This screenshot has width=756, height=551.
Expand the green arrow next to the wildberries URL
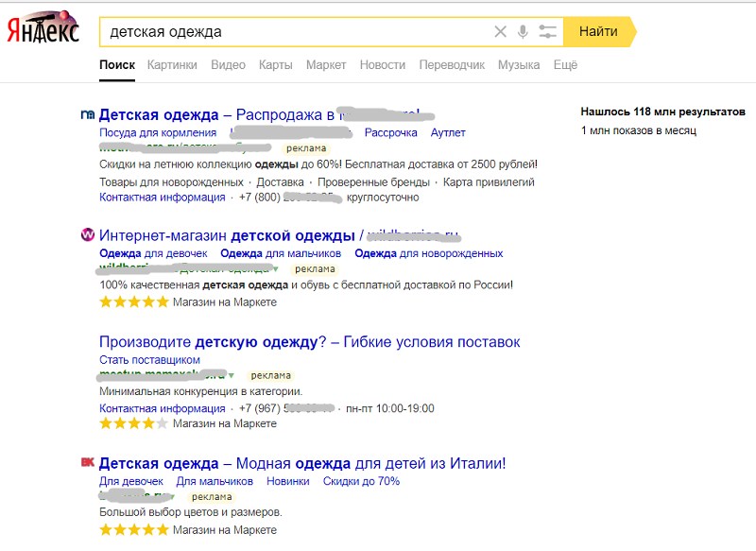point(276,268)
